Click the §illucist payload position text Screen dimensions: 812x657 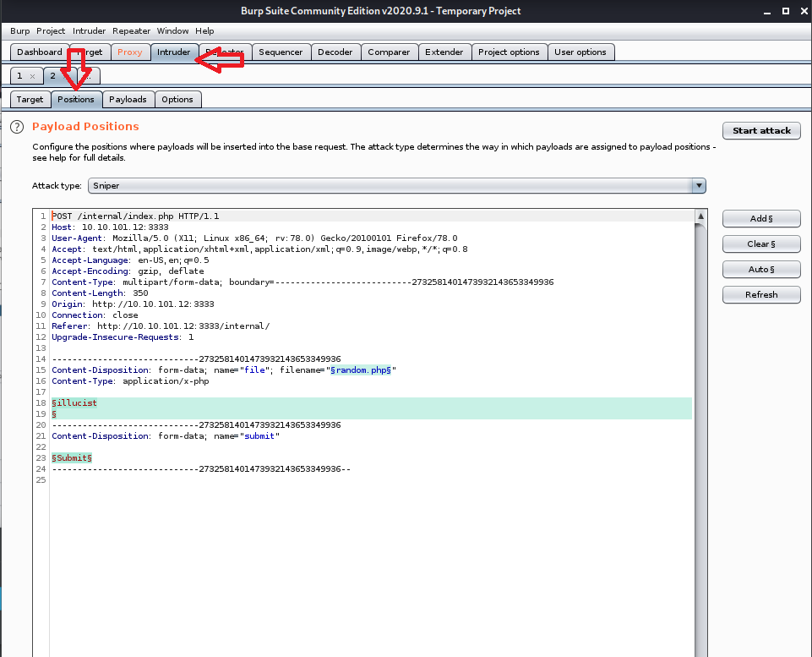click(x=74, y=403)
